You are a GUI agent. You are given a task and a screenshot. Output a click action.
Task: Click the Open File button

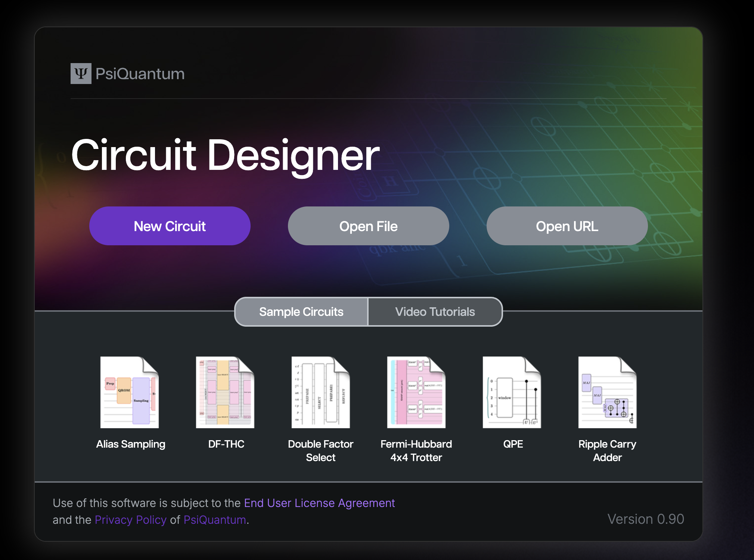[x=368, y=226]
